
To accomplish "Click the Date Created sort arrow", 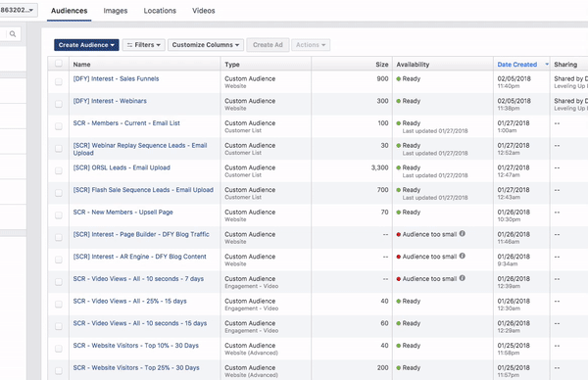I will tap(547, 65).
